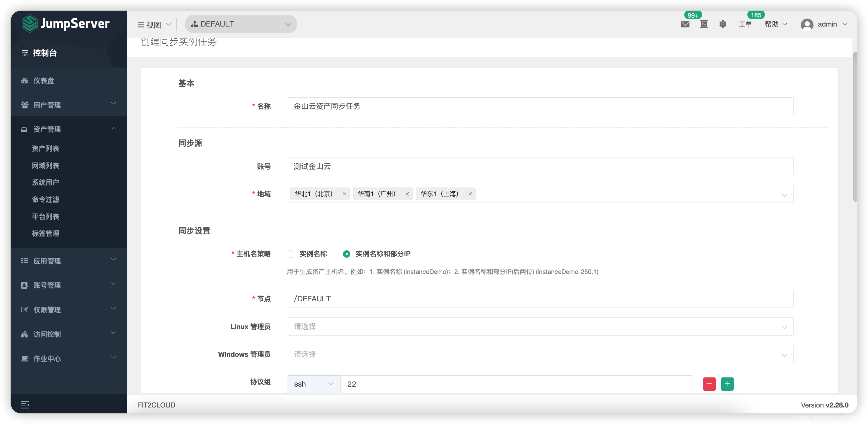Screen dimensions: 868x424
Task: Expand 权限管理 menu
Action: (69, 310)
